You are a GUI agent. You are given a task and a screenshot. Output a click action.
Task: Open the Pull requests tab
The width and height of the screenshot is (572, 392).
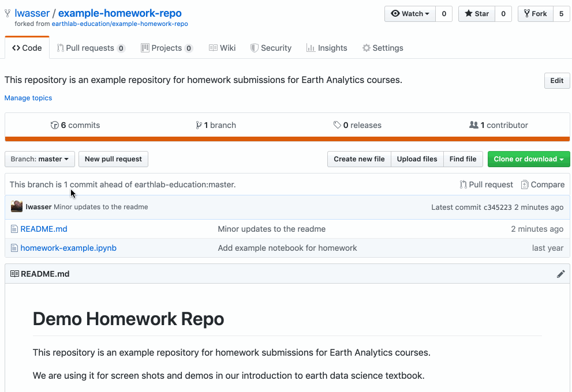pyautogui.click(x=91, y=48)
